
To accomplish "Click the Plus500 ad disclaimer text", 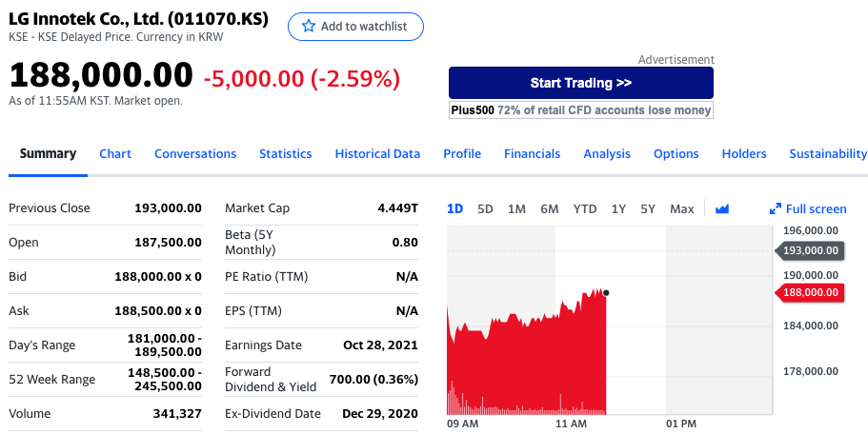I will coord(580,110).
